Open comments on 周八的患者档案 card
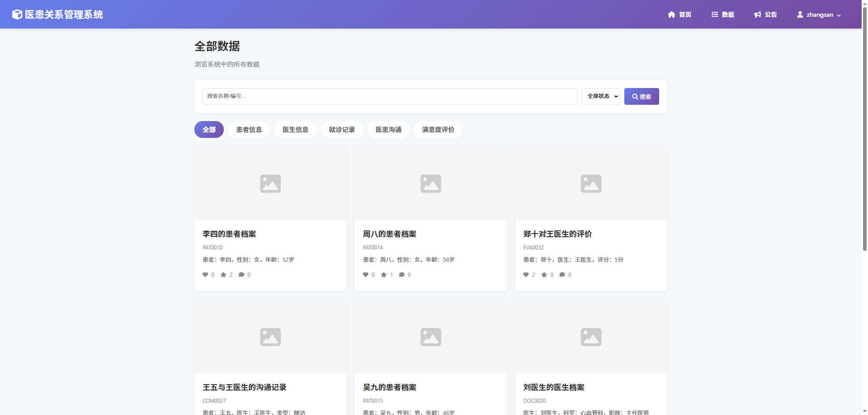 (x=402, y=274)
